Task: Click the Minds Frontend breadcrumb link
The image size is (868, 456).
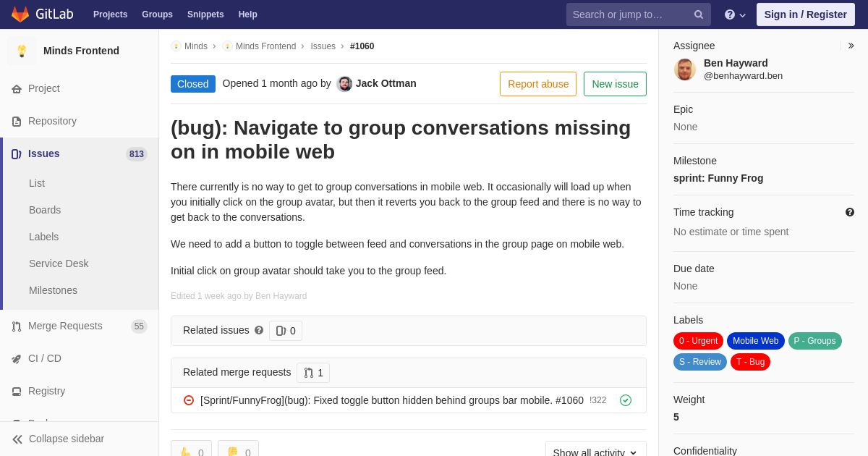Action: point(265,46)
